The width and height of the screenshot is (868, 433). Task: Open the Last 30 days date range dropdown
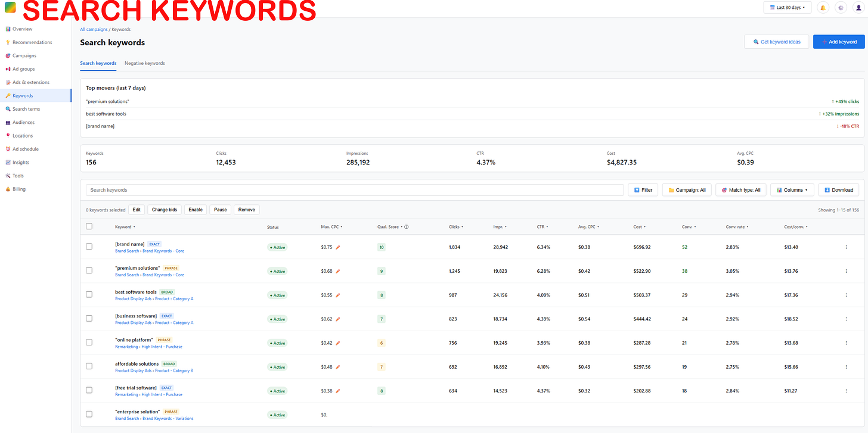(x=788, y=8)
